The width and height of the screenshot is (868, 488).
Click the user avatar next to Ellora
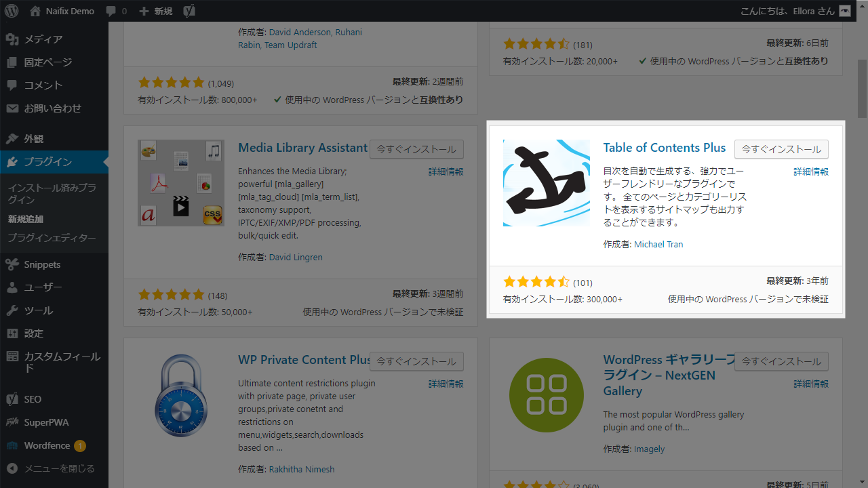(x=844, y=11)
